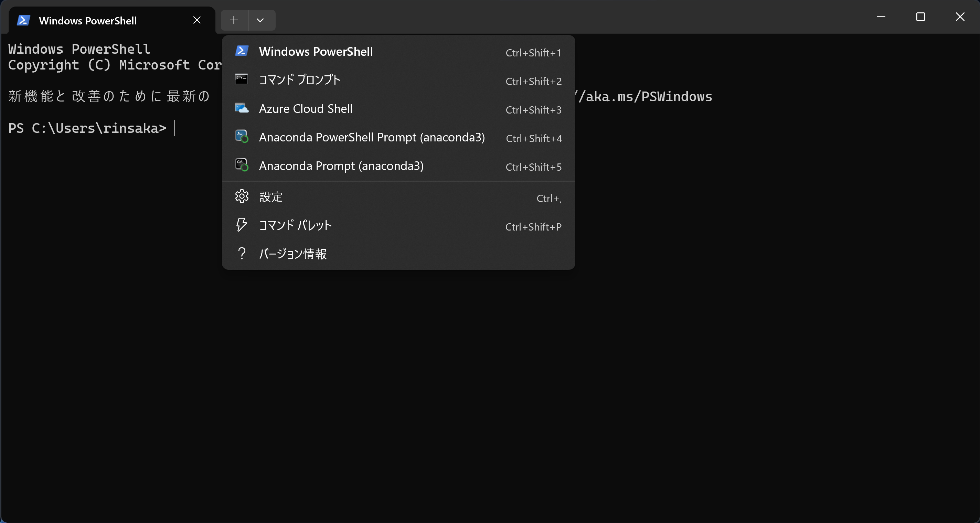Click the Ctrl+Shift+P shortcut label
The image size is (980, 523).
(x=533, y=227)
